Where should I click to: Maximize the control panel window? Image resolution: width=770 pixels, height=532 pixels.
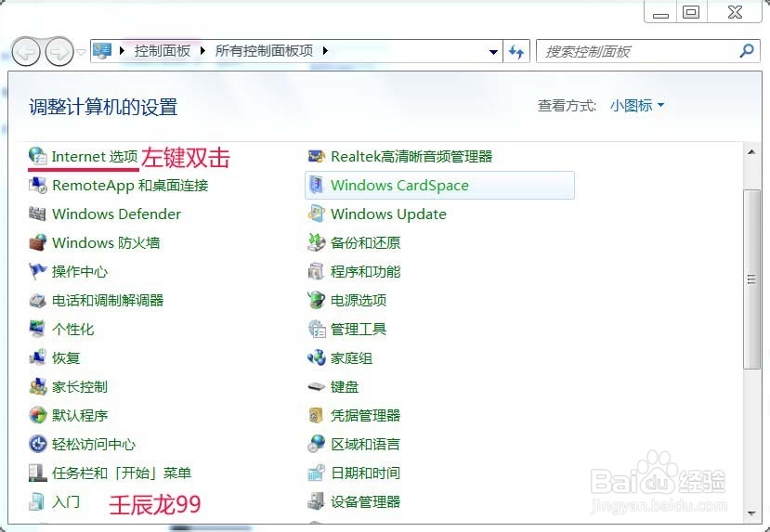(691, 12)
